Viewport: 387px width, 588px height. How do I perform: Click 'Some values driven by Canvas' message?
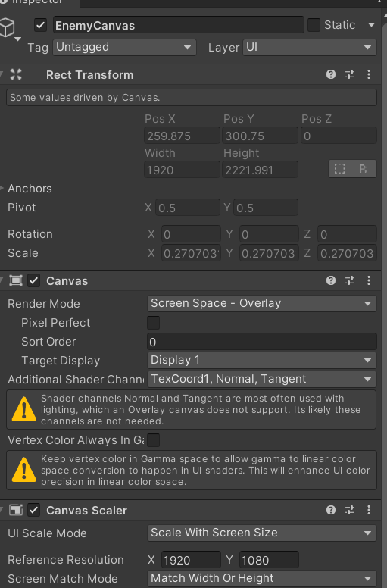point(192,98)
